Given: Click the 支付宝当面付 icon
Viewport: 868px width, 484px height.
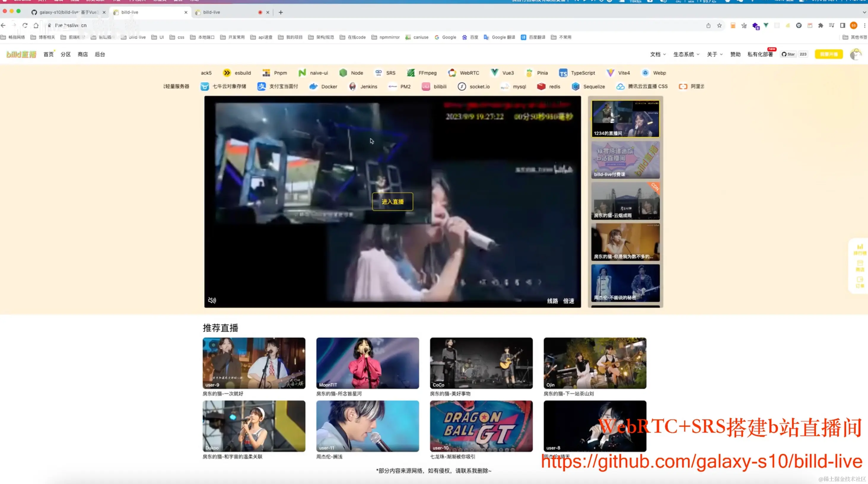Looking at the screenshot, I should point(261,87).
